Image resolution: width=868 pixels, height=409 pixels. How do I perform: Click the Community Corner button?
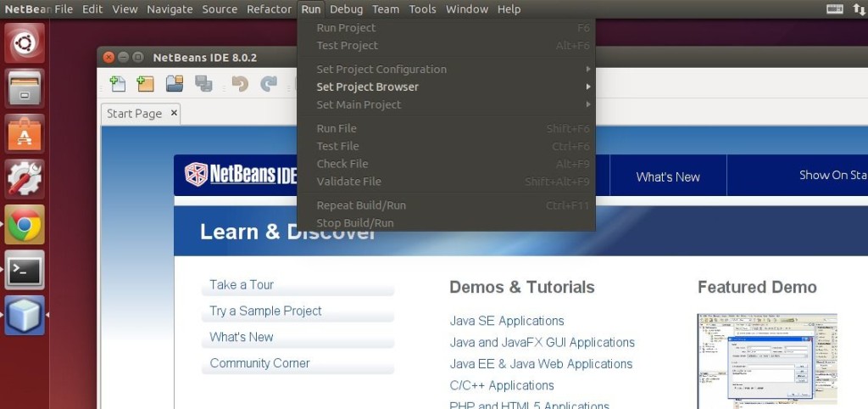[x=298, y=363]
